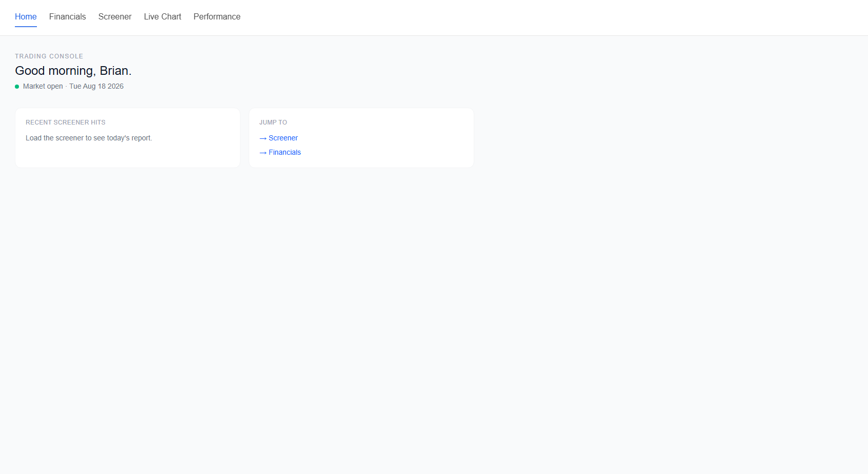Click the 'JUMP TO' card title
868x474 pixels.
coord(273,122)
